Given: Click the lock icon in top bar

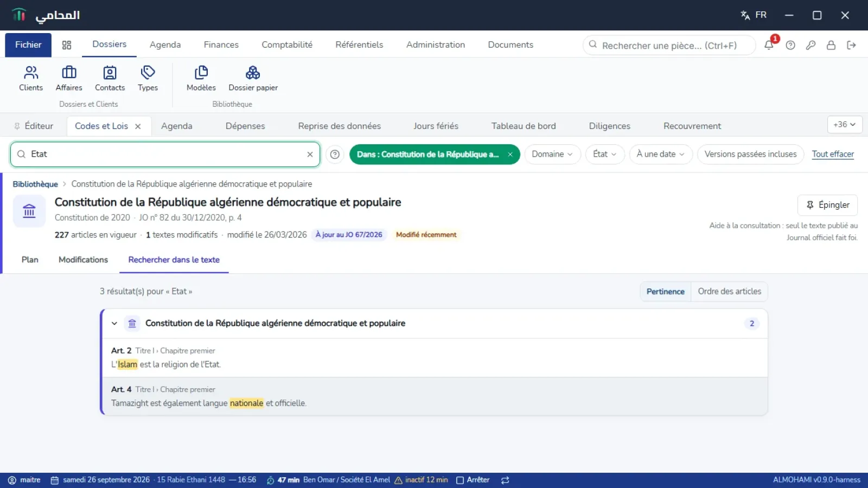Looking at the screenshot, I should tap(831, 45).
